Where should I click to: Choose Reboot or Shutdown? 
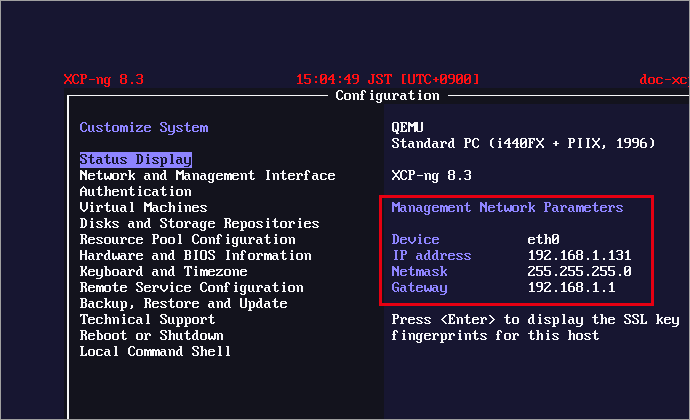151,335
